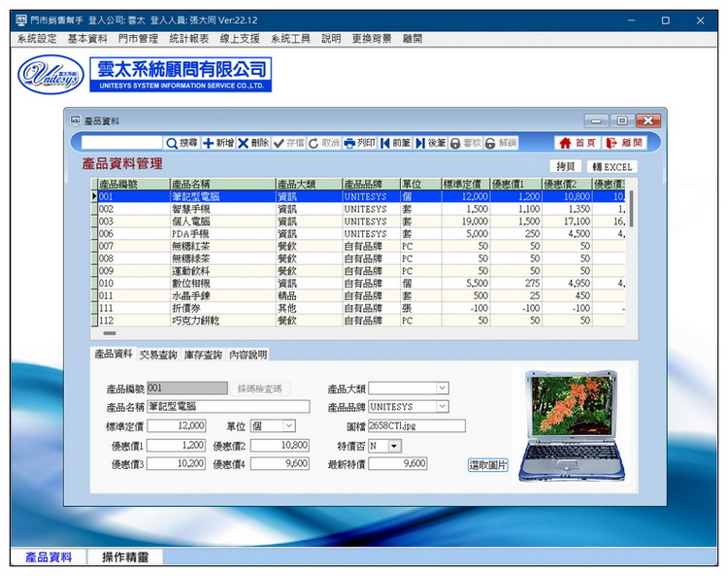Go to next record with 後筆
The image size is (728, 576).
[431, 143]
